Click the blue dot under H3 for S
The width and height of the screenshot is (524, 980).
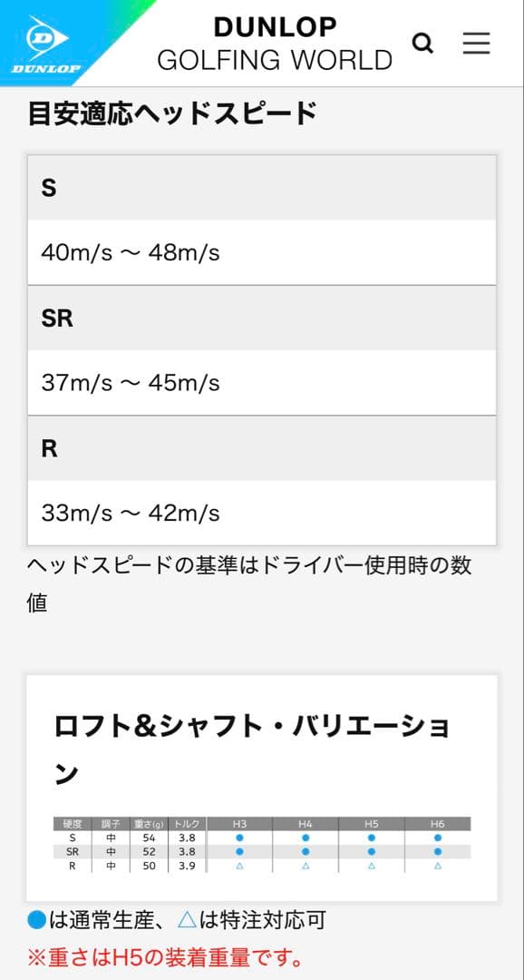click(240, 838)
